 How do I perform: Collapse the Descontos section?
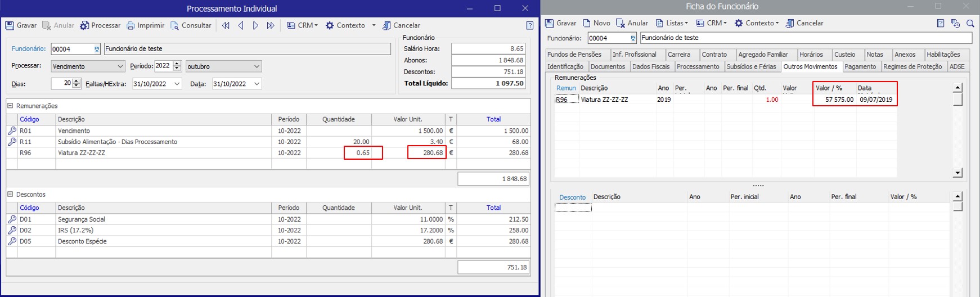(x=10, y=195)
